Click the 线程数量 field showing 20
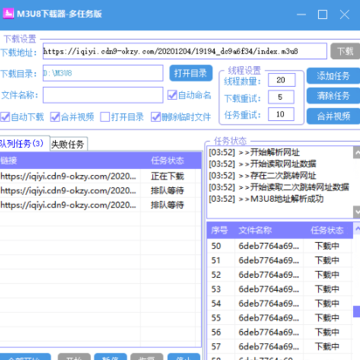Viewport: 360px width, 360px height. (x=281, y=80)
